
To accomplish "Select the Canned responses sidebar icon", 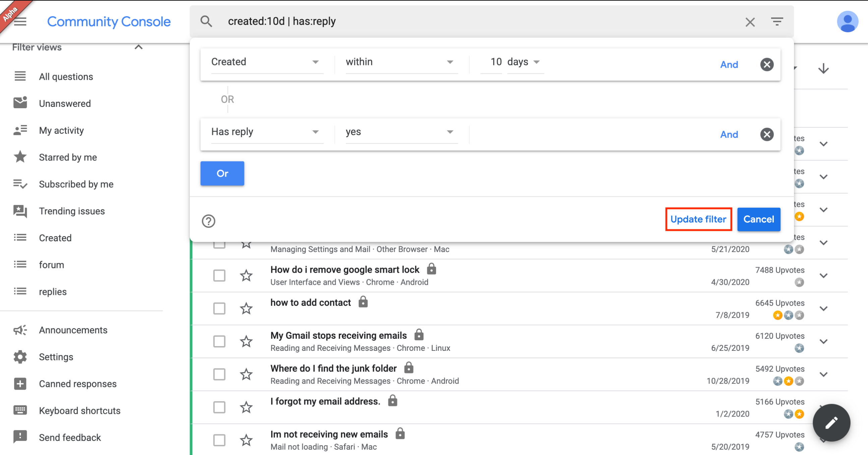I will (20, 384).
